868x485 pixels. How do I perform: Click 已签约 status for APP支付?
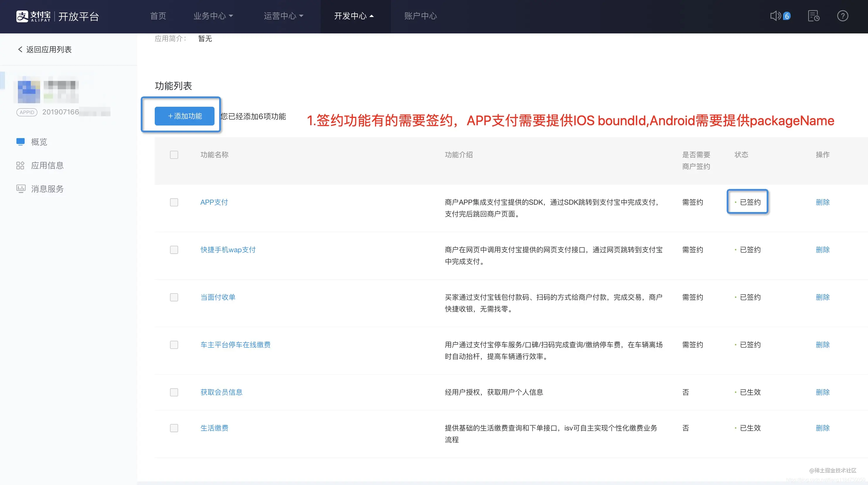(750, 202)
